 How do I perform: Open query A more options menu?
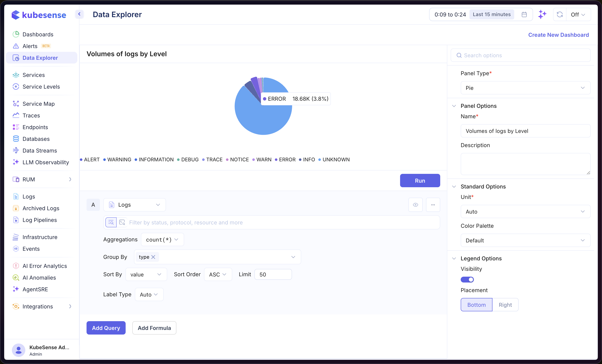[433, 205]
